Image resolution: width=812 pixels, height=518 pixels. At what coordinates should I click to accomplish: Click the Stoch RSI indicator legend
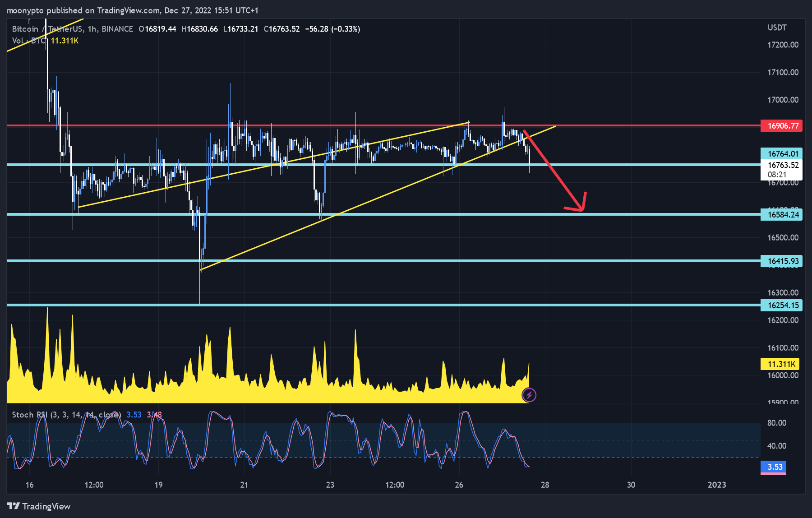pyautogui.click(x=66, y=415)
